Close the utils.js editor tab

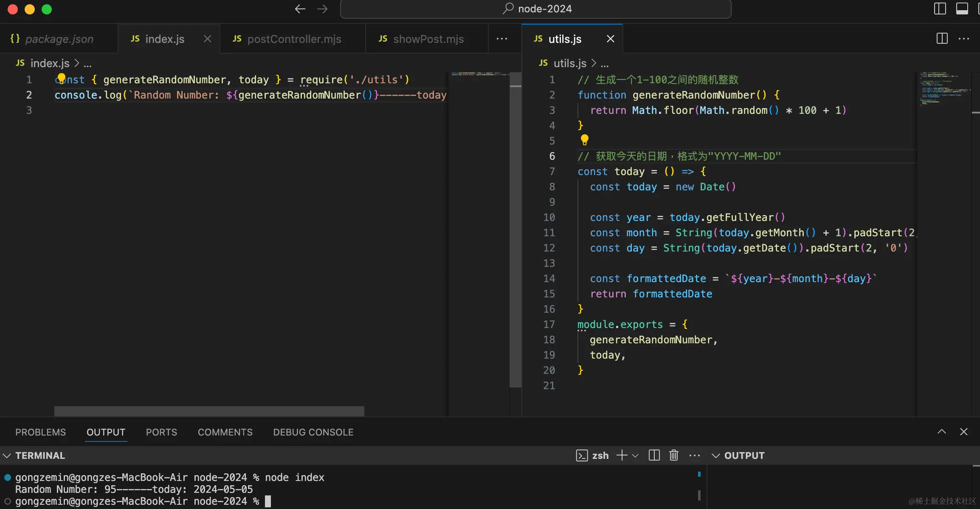coord(611,39)
